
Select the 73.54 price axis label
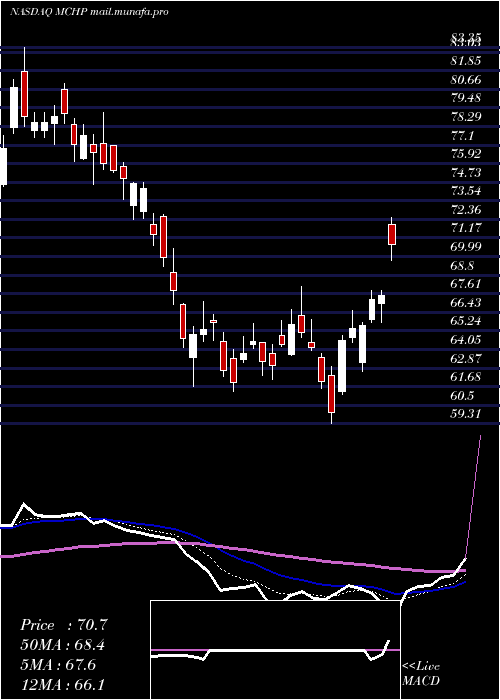[x=465, y=191]
